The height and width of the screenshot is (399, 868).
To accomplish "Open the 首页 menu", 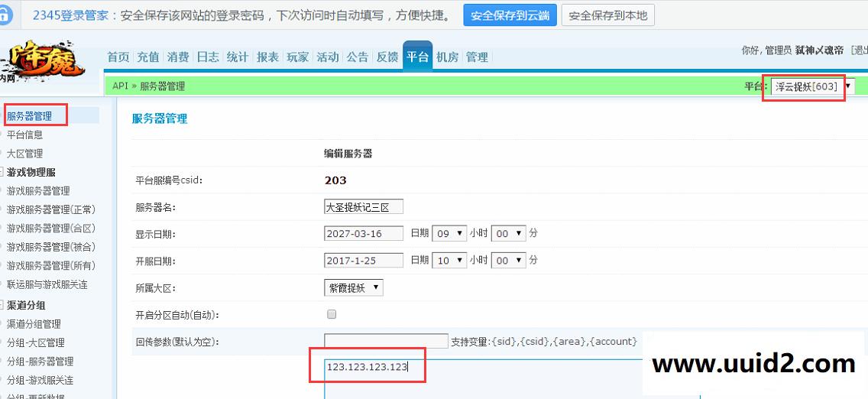I will click(x=118, y=57).
